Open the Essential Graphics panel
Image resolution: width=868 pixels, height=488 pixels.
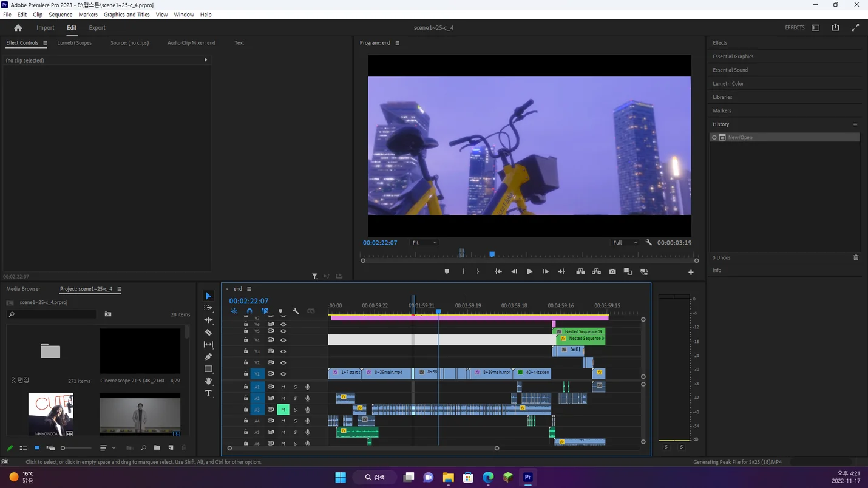(x=733, y=56)
